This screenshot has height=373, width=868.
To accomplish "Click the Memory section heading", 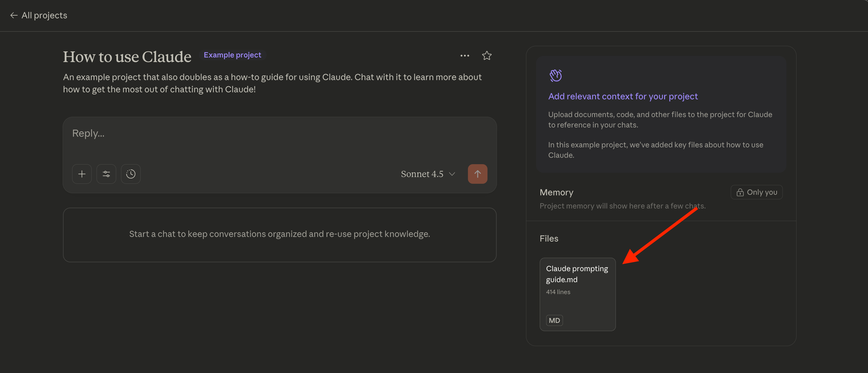I will click(556, 192).
